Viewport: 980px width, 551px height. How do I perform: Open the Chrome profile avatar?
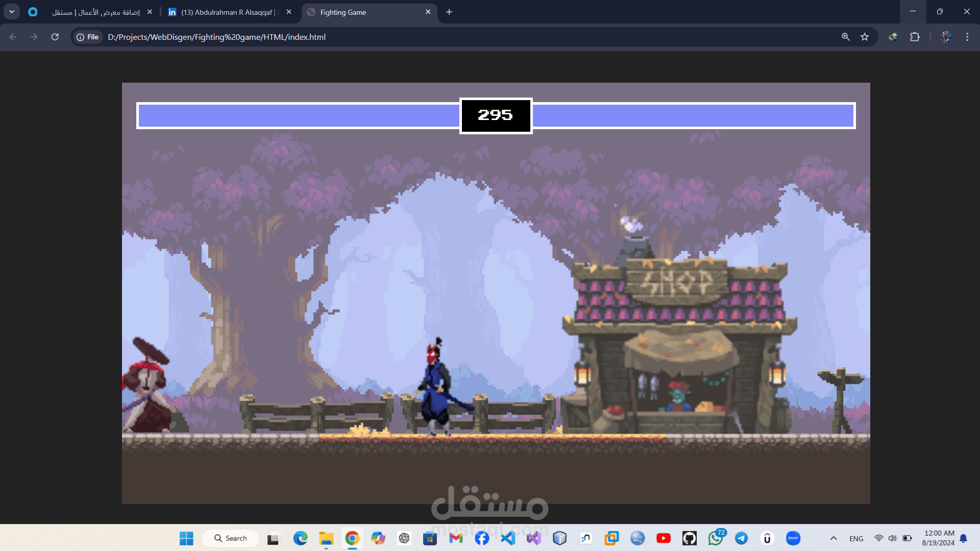(x=946, y=37)
